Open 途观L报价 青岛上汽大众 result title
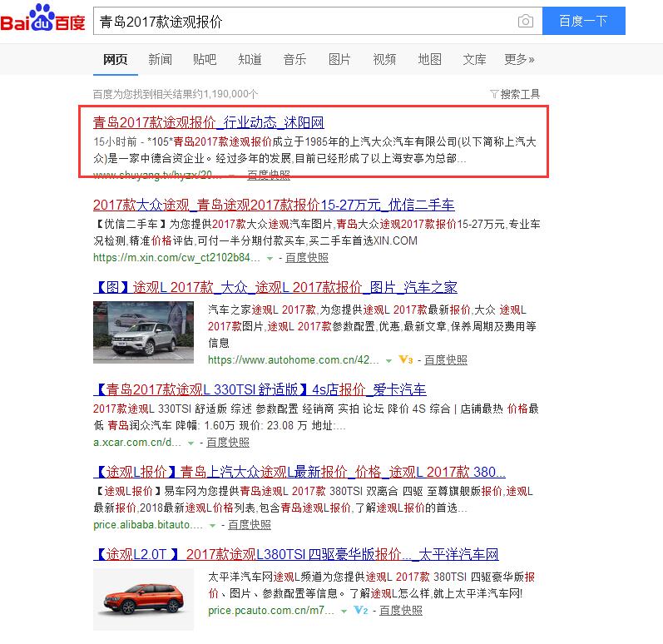This screenshot has width=663, height=644. pos(299,472)
